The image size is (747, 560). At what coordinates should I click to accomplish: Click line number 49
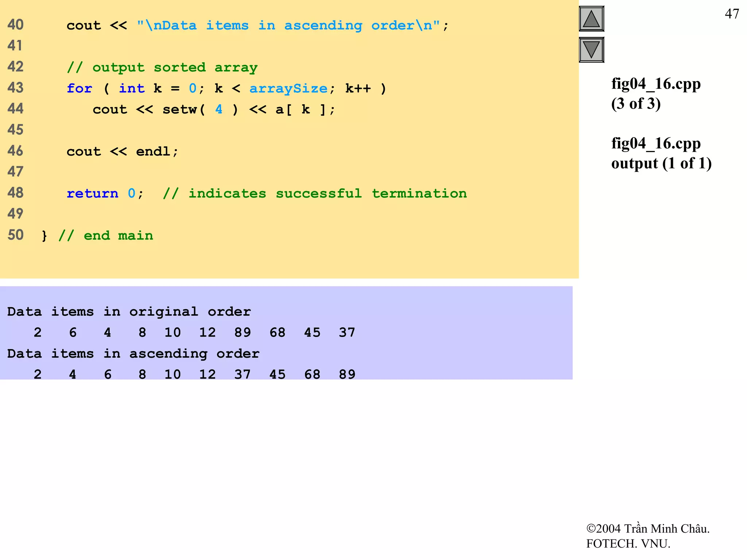coord(15,214)
